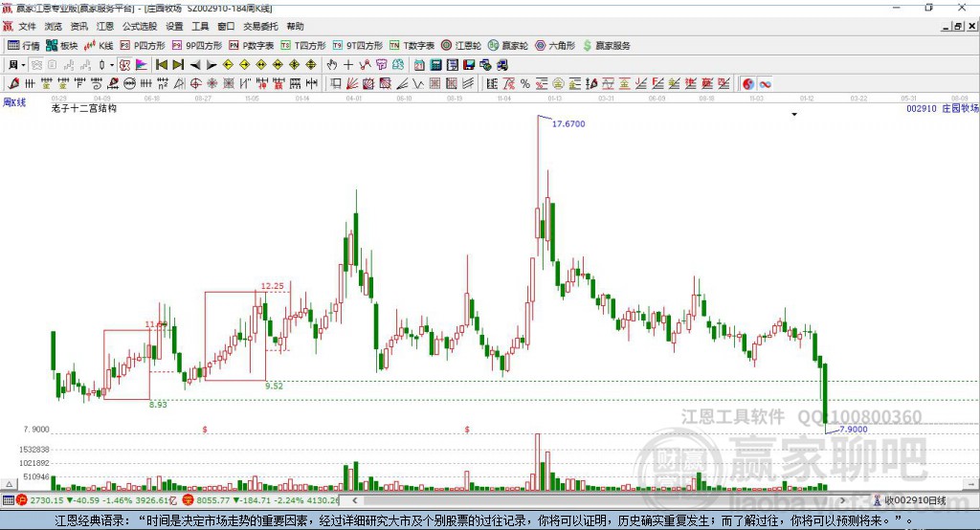Select the Gann fan lines icon
The image size is (980, 530).
352,84
